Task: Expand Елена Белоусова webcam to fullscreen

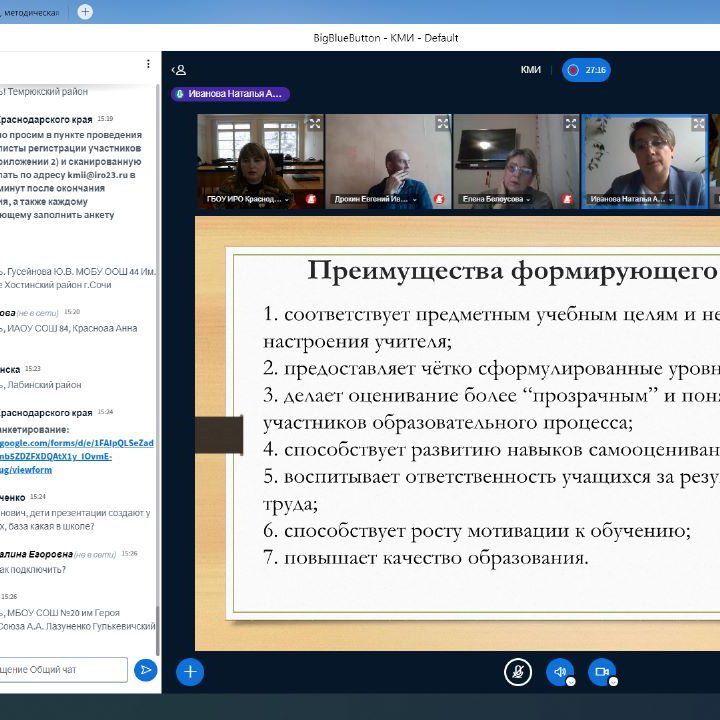Action: [570, 124]
